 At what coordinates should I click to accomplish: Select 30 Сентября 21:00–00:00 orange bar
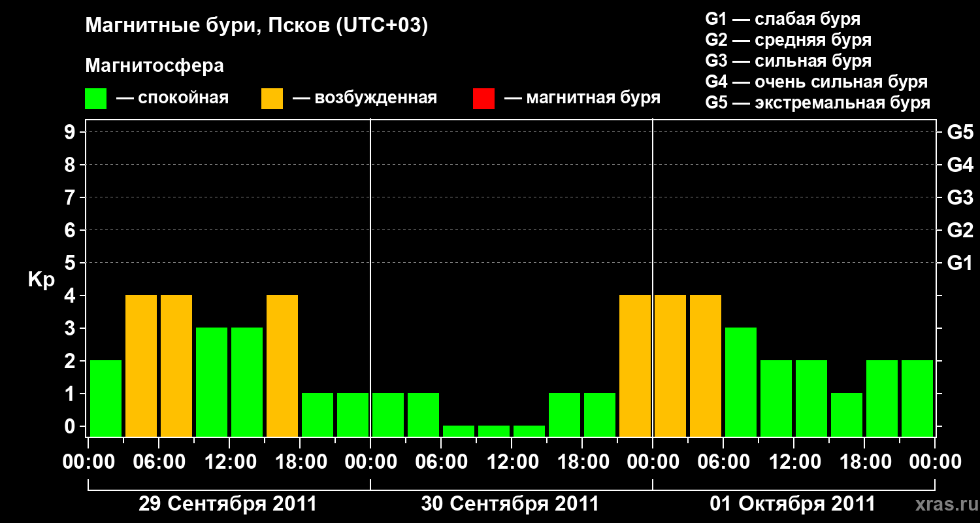pos(635,365)
